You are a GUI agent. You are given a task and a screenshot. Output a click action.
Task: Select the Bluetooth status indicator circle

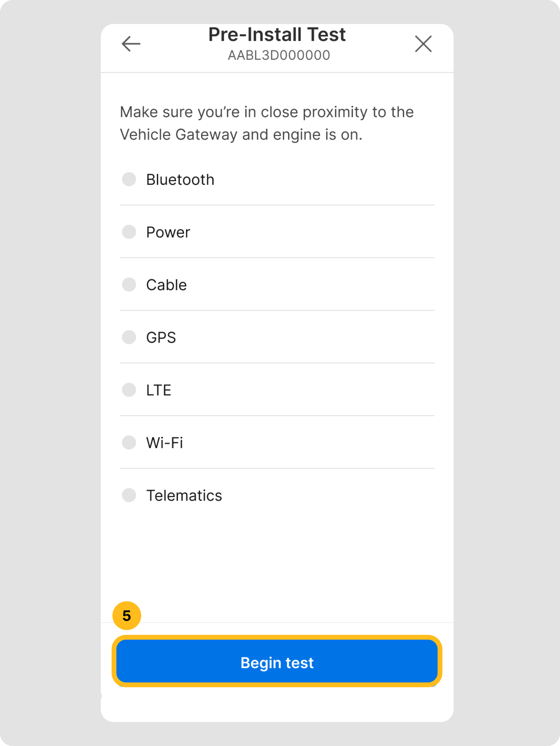point(129,179)
